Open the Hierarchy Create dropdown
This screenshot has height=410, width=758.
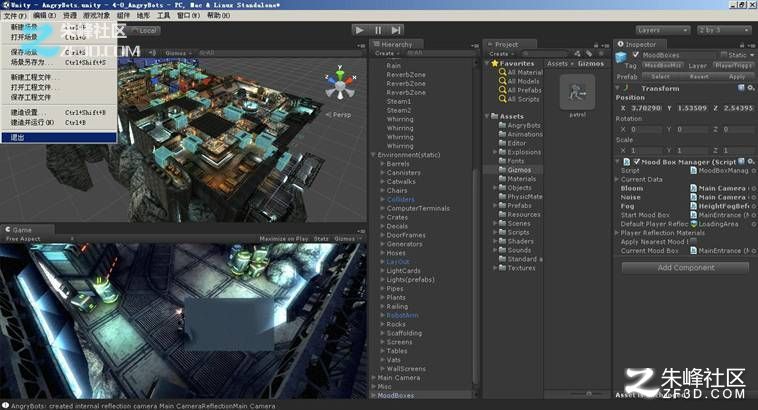387,53
